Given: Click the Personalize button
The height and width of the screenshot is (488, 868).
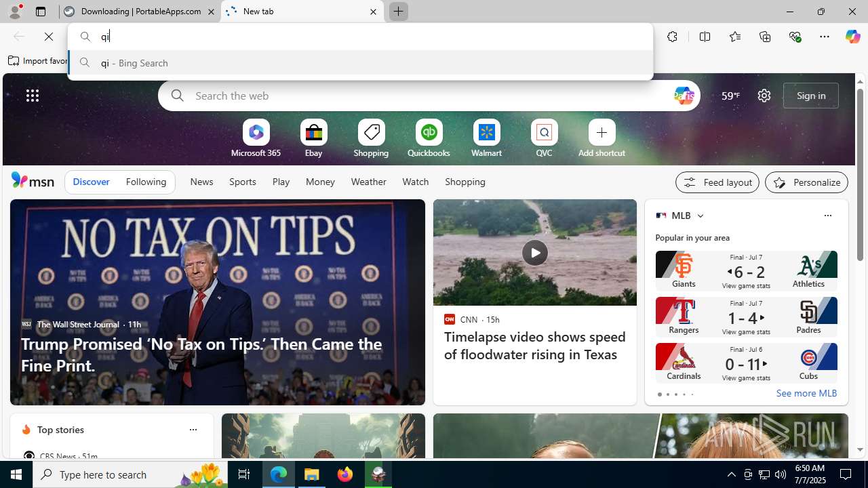Looking at the screenshot, I should click(806, 182).
